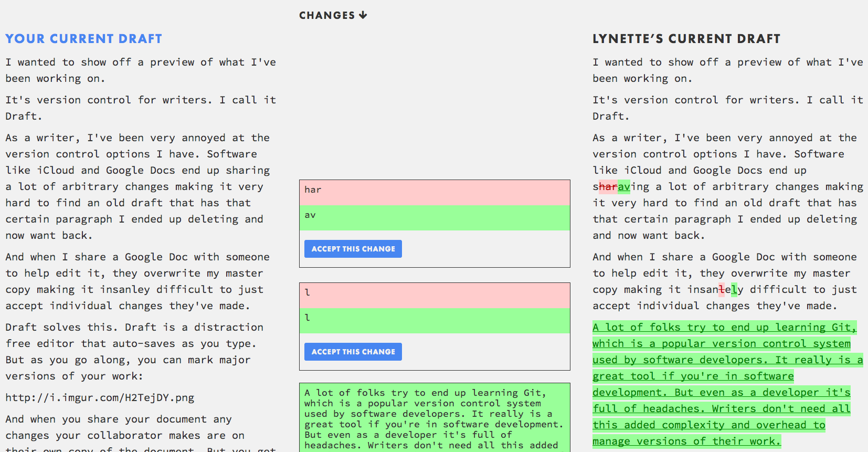This screenshot has width=868, height=452.
Task: Accept the change replacing 'har' with 'av'
Action: [353, 249]
